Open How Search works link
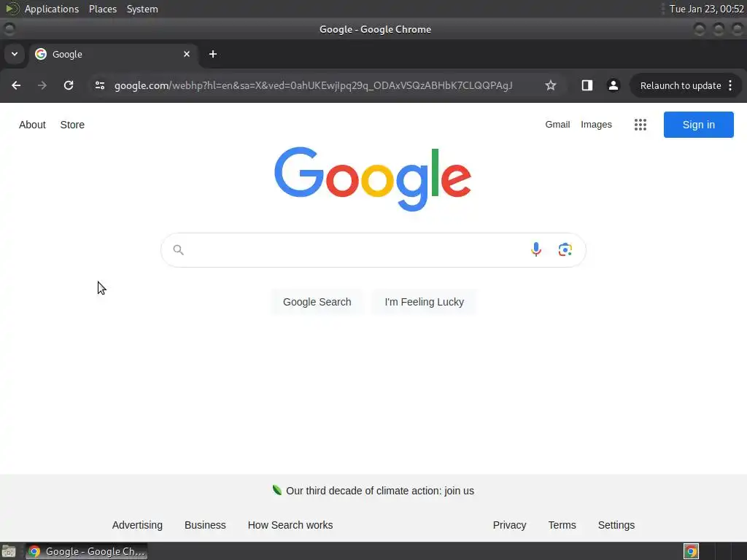The width and height of the screenshot is (747, 560). pyautogui.click(x=290, y=525)
